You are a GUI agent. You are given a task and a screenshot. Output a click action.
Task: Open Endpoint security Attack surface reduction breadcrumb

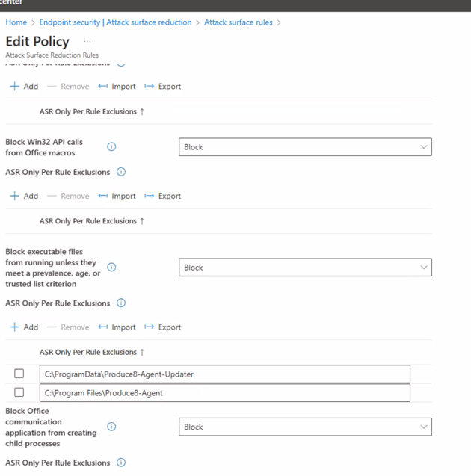pos(115,22)
